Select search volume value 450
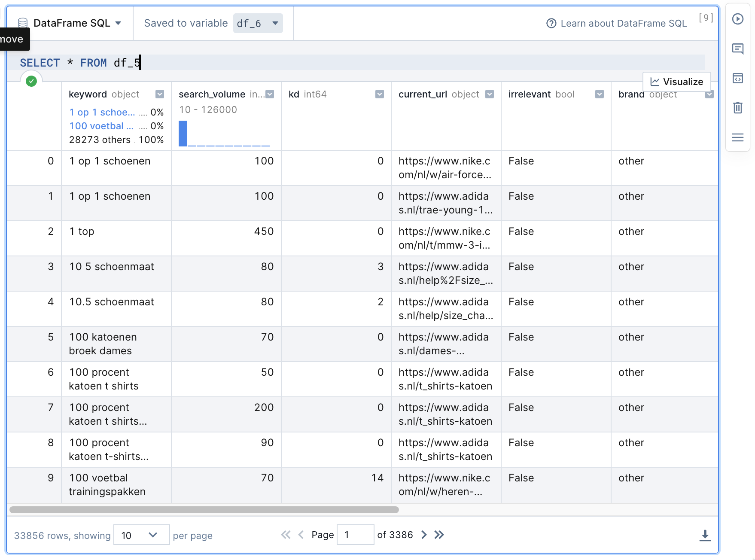 click(x=226, y=238)
